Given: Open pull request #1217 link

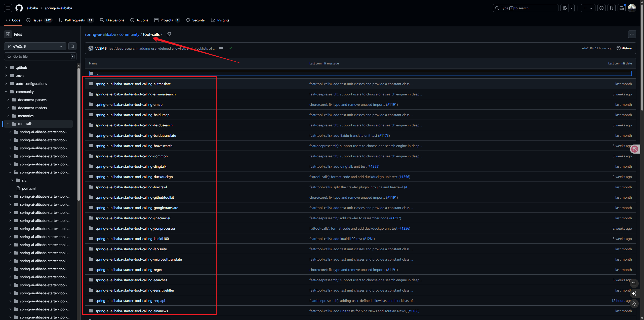Looking at the screenshot, I should coord(395,218).
